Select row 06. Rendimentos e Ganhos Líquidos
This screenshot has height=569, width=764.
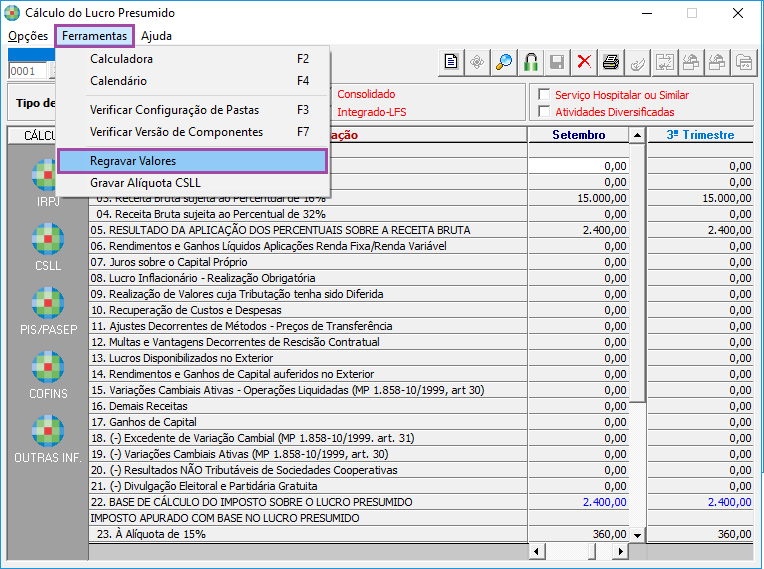pos(308,247)
